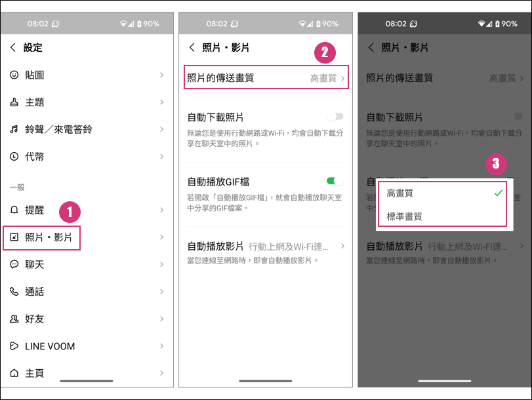Open 貼圖 settings entry
The width and height of the screenshot is (532, 400).
[x=87, y=75]
